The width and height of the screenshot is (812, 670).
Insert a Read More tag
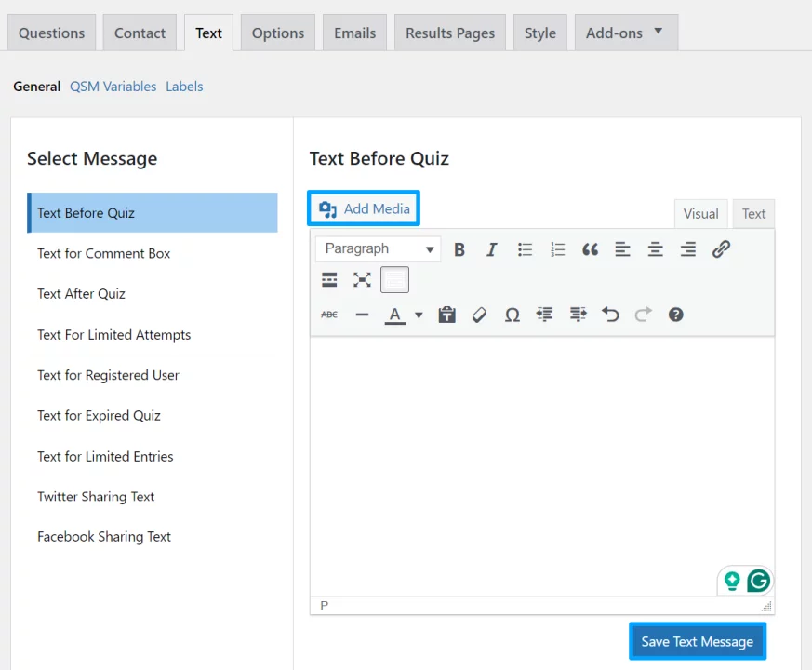(329, 279)
